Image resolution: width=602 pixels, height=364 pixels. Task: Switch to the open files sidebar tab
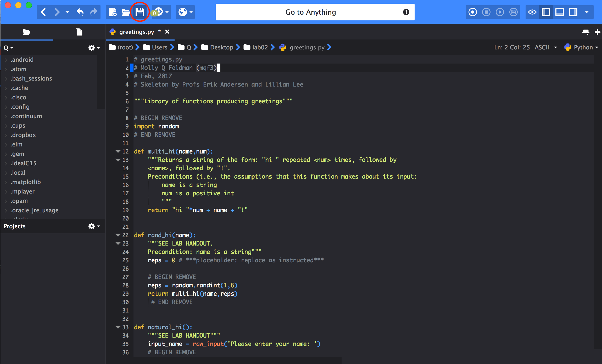coord(79,32)
